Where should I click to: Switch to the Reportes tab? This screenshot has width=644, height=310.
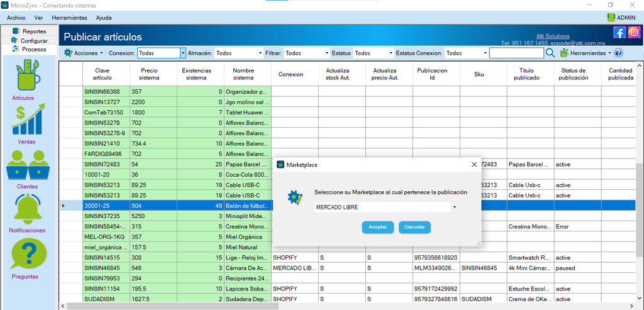[x=30, y=31]
